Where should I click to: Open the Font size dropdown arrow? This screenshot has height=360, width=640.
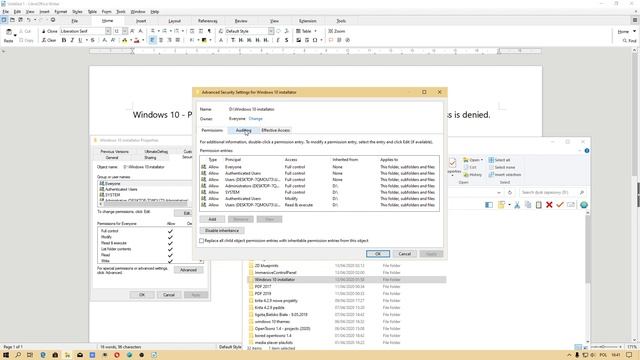(x=124, y=31)
